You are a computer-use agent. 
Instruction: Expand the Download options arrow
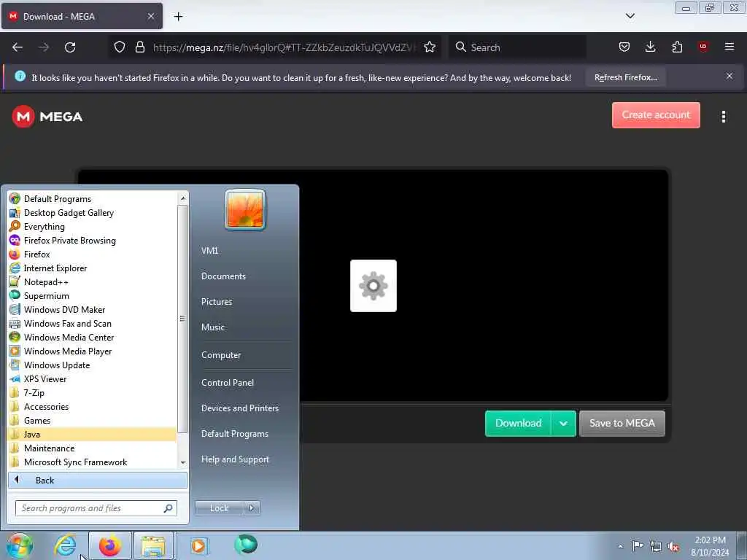pos(564,423)
